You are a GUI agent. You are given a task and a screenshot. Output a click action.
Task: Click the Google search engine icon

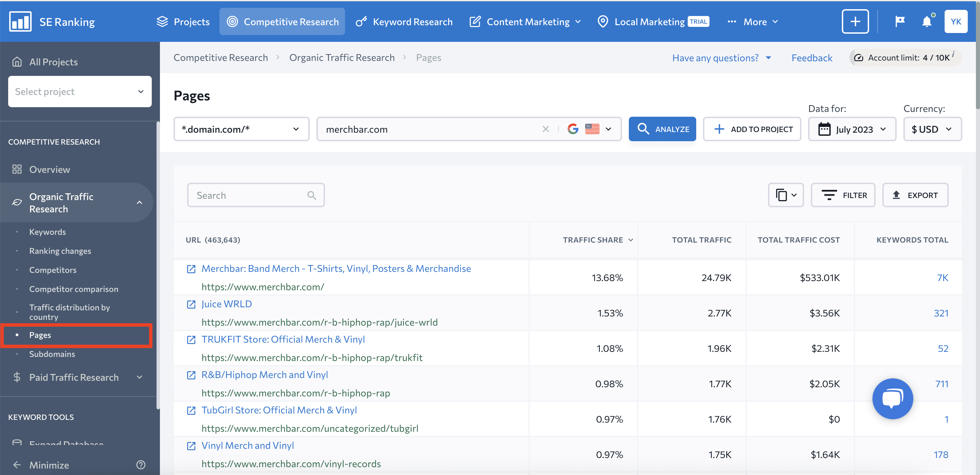click(573, 129)
